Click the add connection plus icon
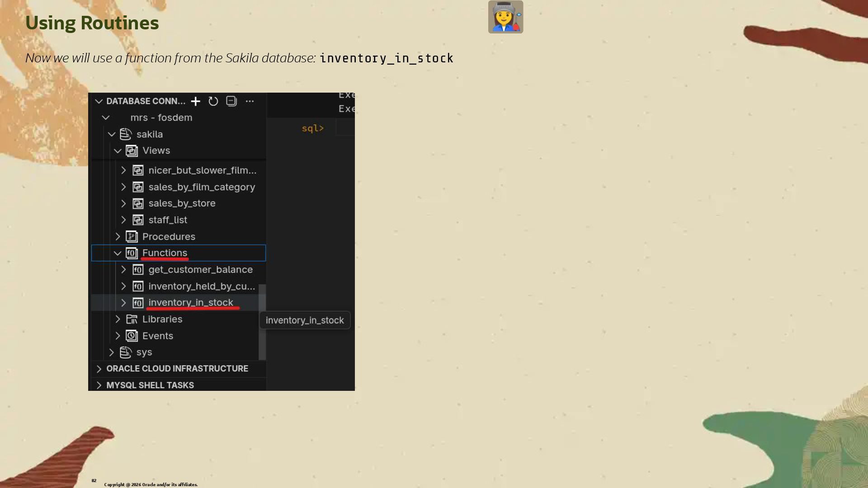This screenshot has height=488, width=868. pos(195,101)
